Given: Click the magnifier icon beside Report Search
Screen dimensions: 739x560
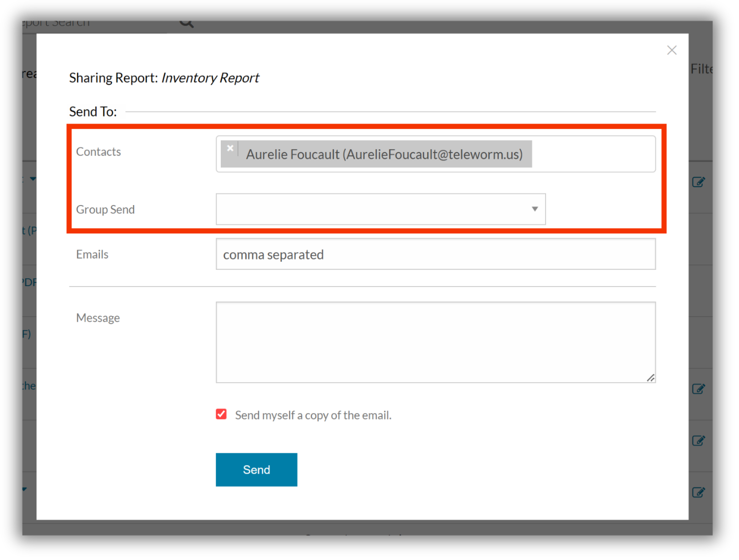Looking at the screenshot, I should click(x=187, y=23).
